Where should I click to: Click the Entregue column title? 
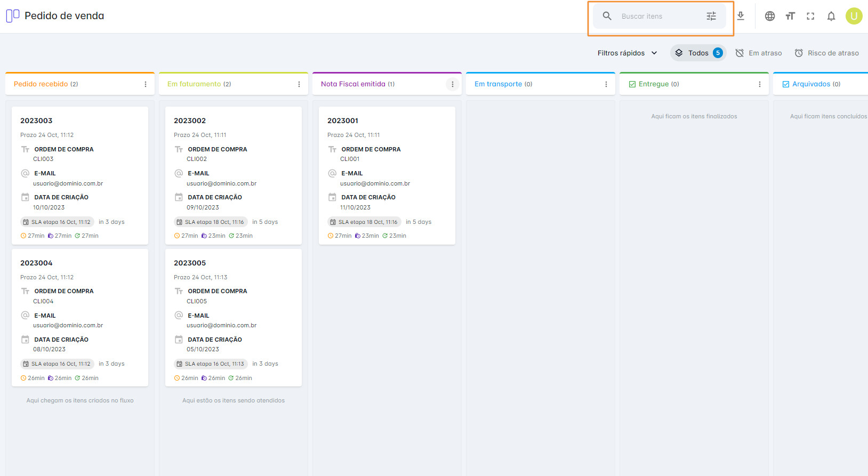tap(654, 84)
